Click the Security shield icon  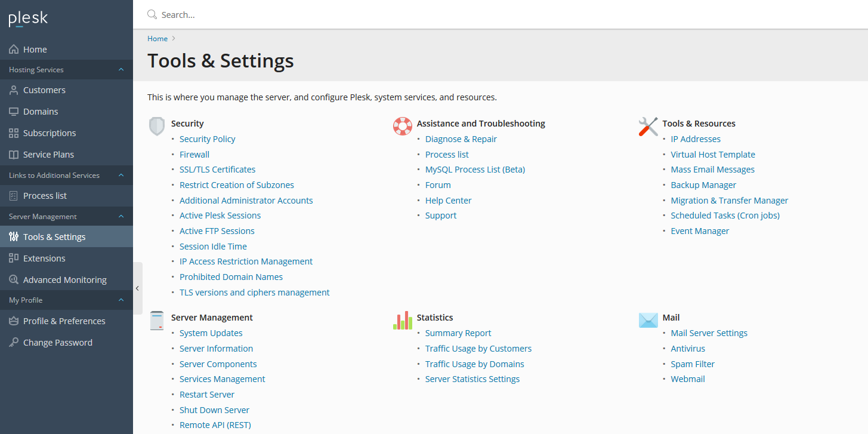click(157, 126)
